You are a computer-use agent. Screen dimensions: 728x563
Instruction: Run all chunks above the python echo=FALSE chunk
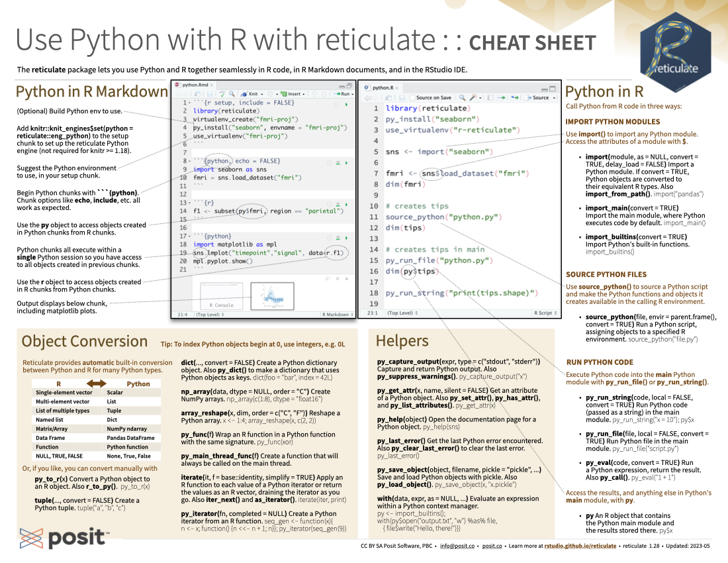tap(338, 163)
